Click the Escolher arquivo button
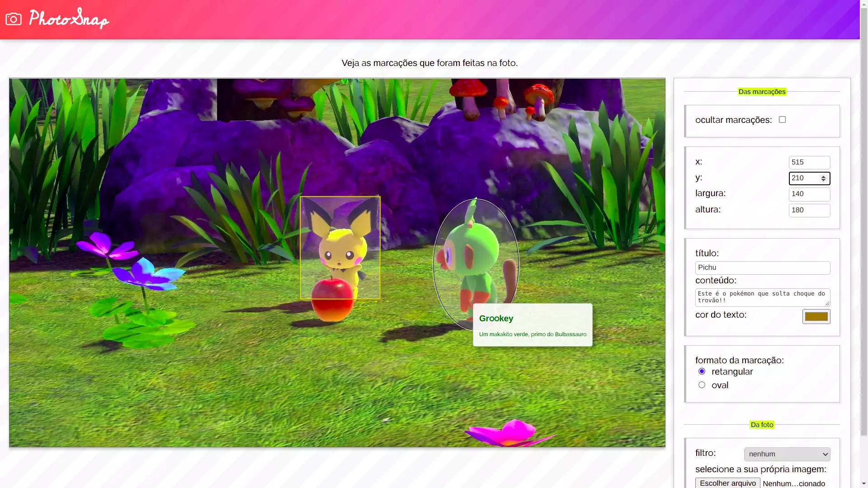868x488 pixels. point(727,483)
